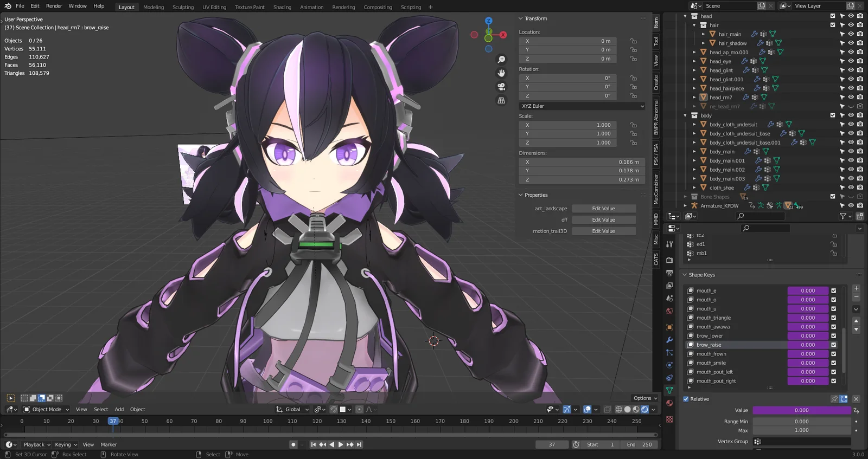Open Object Mode selector dropdown
Image resolution: width=868 pixels, height=459 pixels.
tap(46, 410)
